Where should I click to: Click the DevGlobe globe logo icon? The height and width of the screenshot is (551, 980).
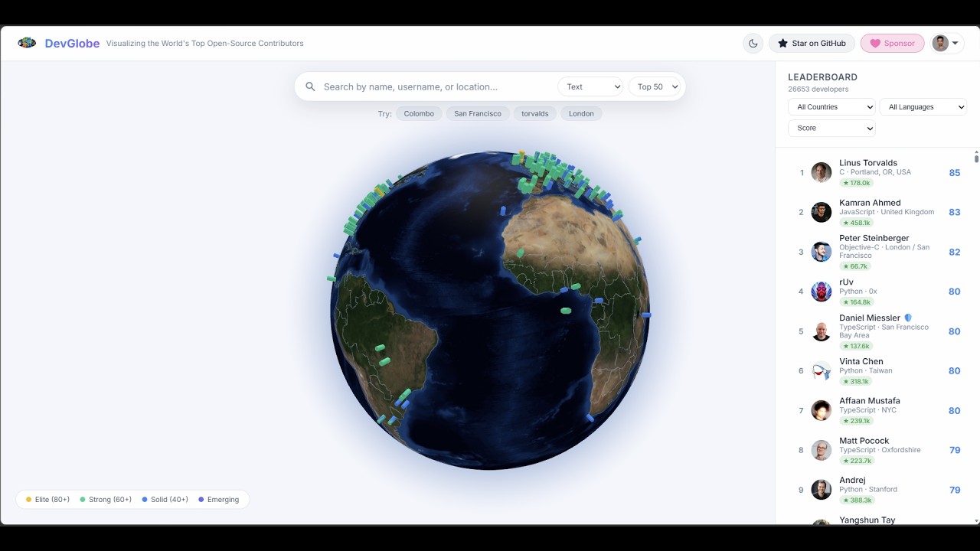[x=27, y=43]
